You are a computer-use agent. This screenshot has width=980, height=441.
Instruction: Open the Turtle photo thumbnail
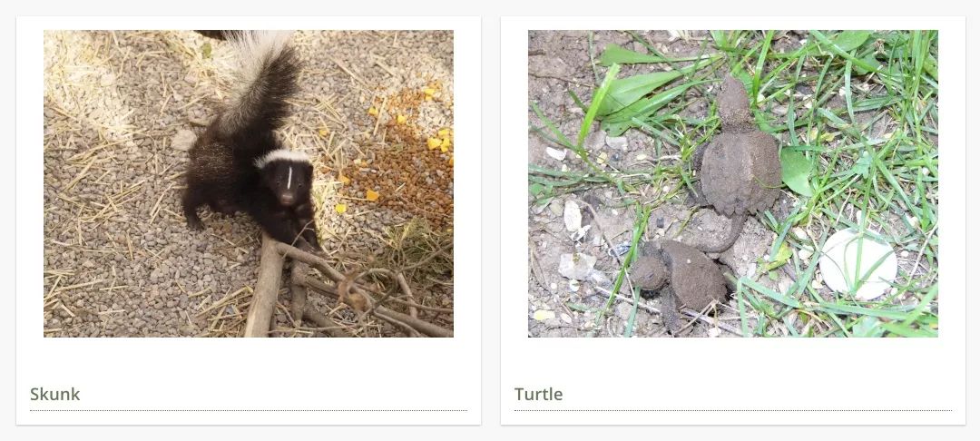732,183
